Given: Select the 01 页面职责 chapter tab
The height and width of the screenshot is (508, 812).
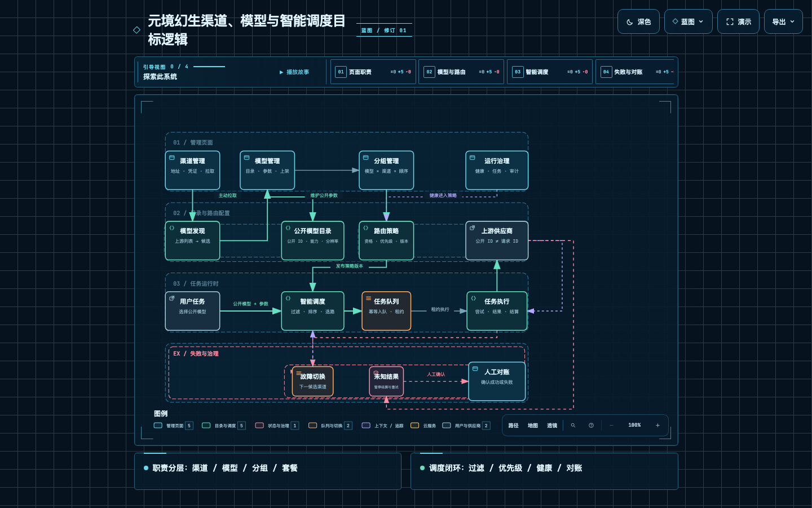Looking at the screenshot, I should pos(373,72).
